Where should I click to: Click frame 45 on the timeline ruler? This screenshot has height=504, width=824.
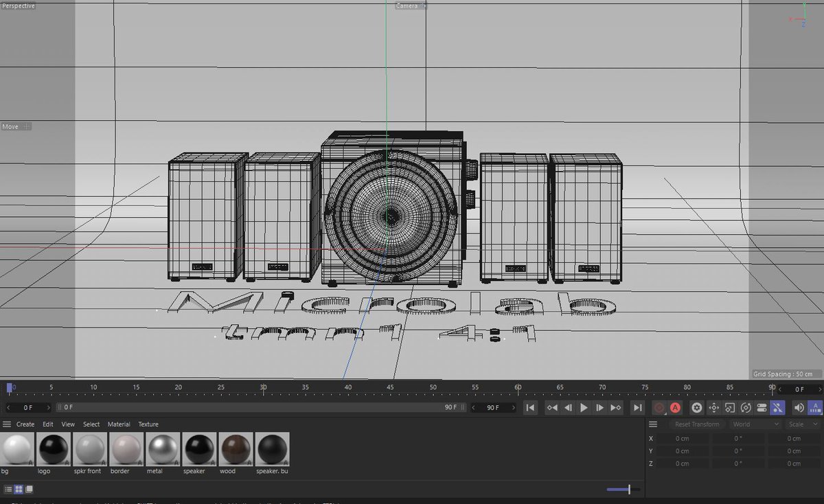click(390, 389)
